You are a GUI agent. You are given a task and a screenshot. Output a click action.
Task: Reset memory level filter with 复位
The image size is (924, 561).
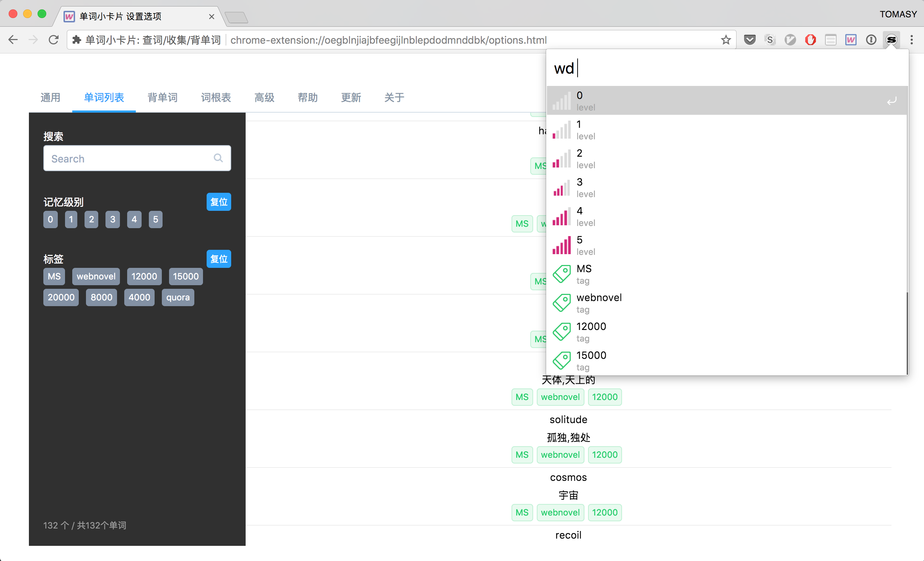(219, 202)
